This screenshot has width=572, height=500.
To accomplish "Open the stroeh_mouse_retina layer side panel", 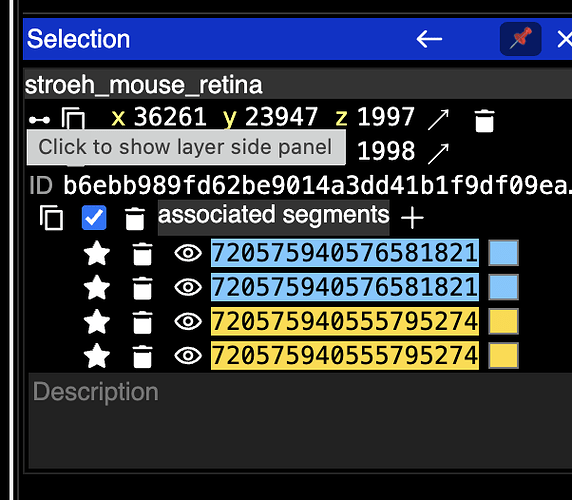I will click(143, 85).
